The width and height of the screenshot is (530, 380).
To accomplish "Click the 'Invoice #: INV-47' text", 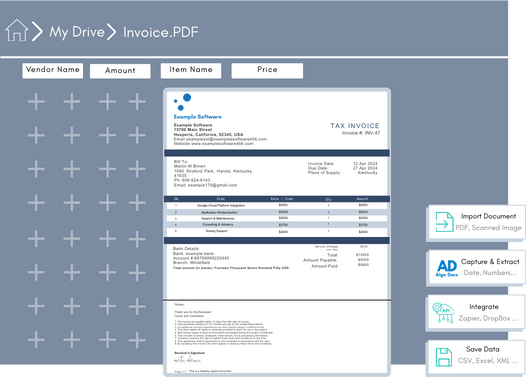I will coord(361,133).
